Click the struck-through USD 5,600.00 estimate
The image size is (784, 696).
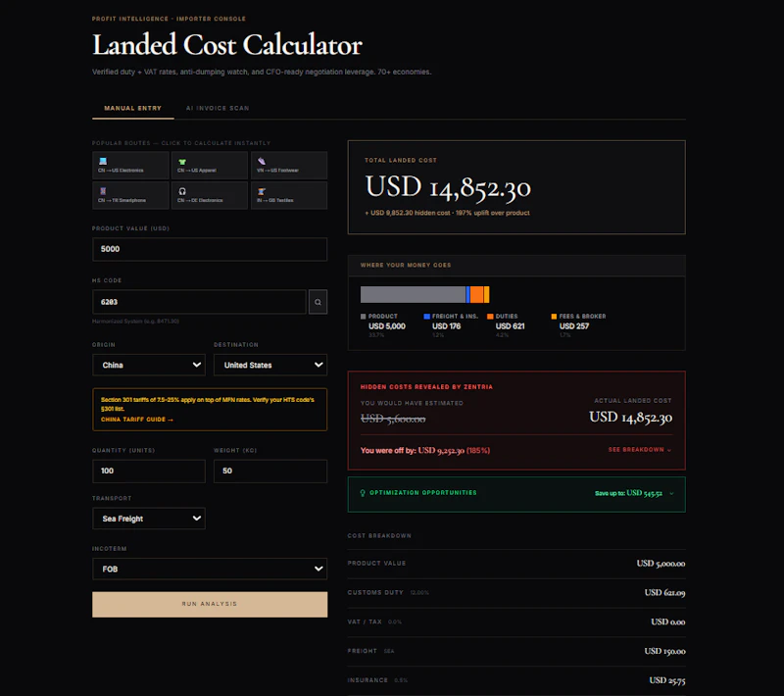click(x=393, y=419)
